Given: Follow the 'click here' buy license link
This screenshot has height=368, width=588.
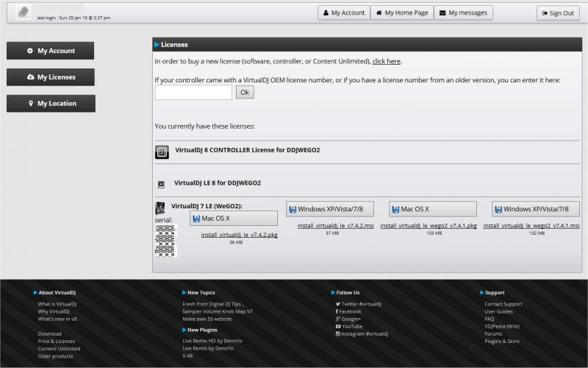Looking at the screenshot, I should tap(386, 61).
